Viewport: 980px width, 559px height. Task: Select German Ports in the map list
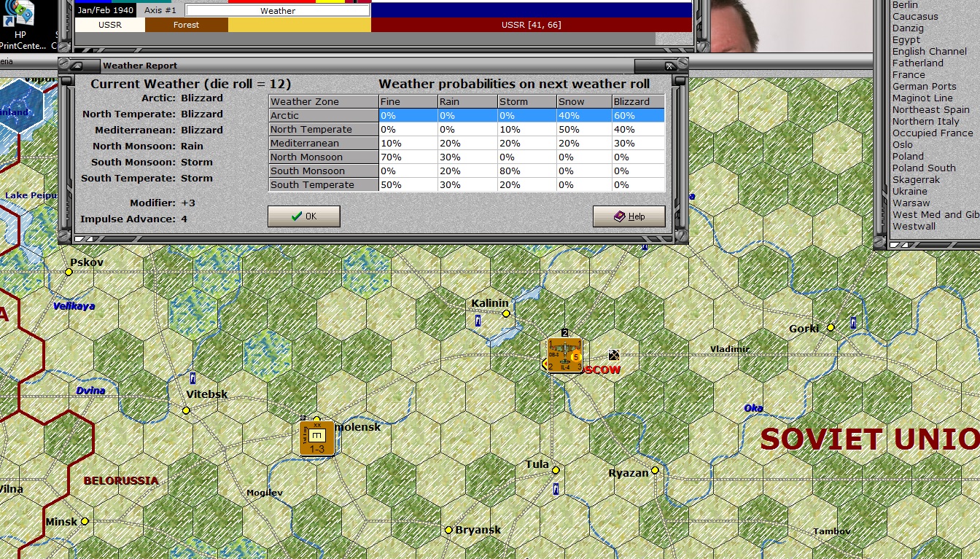925,86
